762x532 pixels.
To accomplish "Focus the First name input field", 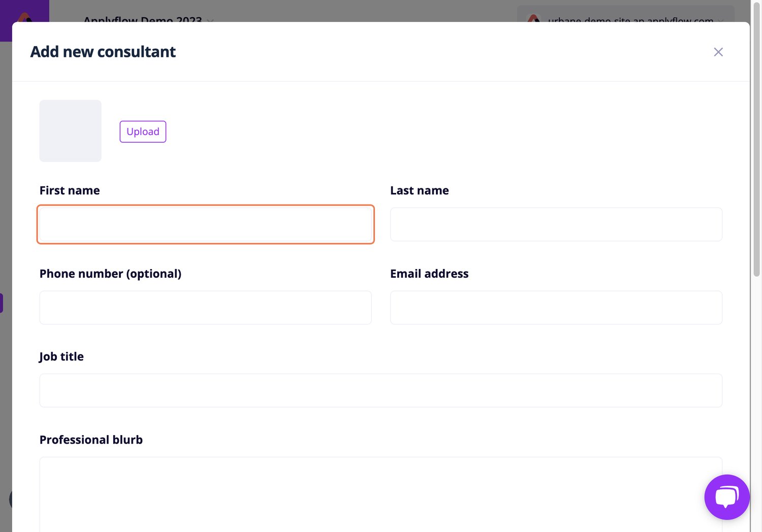I will pos(206,224).
